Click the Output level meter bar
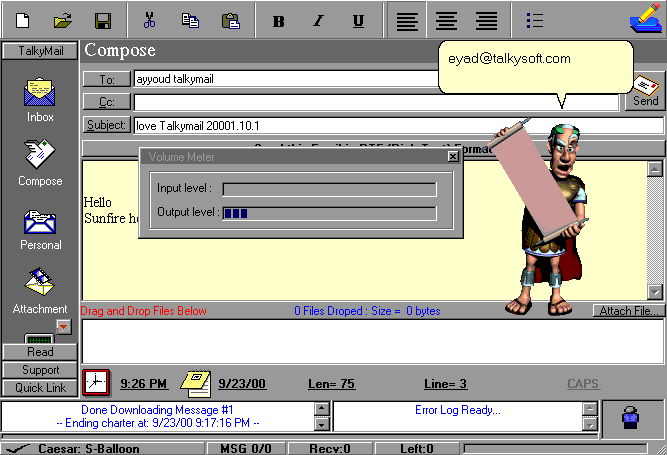Viewport: 667px width, 455px height. 330,213
